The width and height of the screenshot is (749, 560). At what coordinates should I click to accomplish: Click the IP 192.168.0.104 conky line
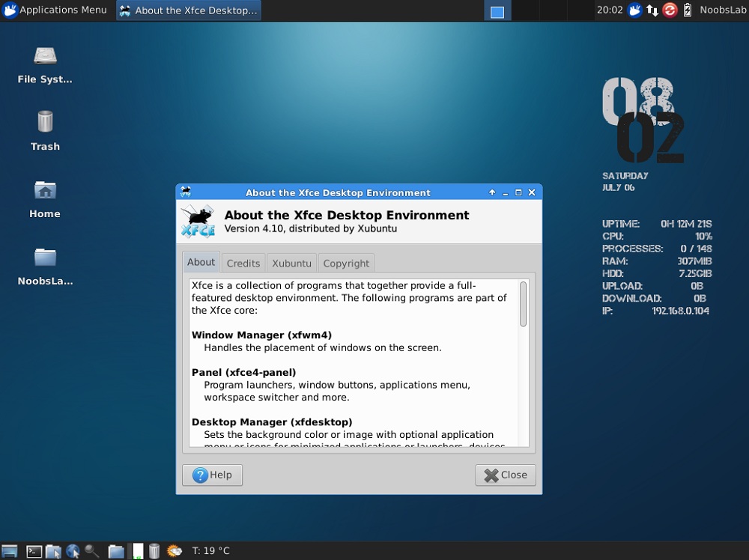pyautogui.click(x=655, y=311)
